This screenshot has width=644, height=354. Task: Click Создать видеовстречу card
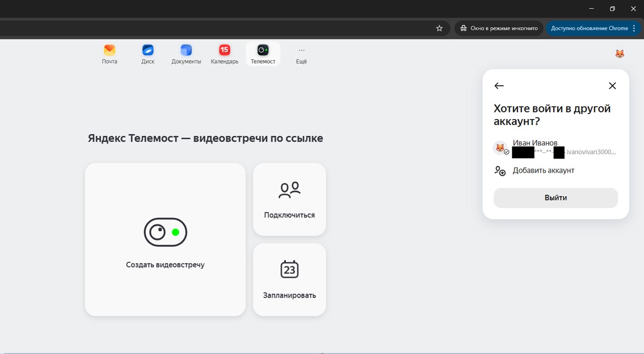[165, 240]
